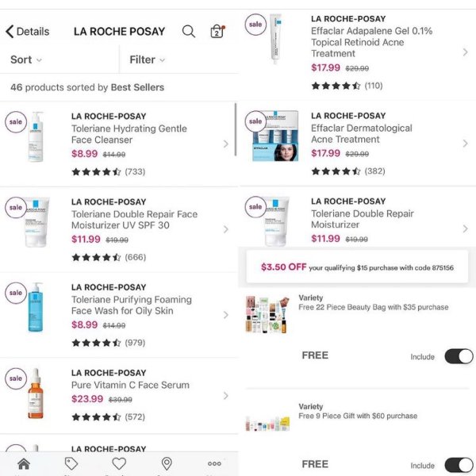Click the product list scrollbar
Viewport: 476px width, 476px height.
(236, 129)
